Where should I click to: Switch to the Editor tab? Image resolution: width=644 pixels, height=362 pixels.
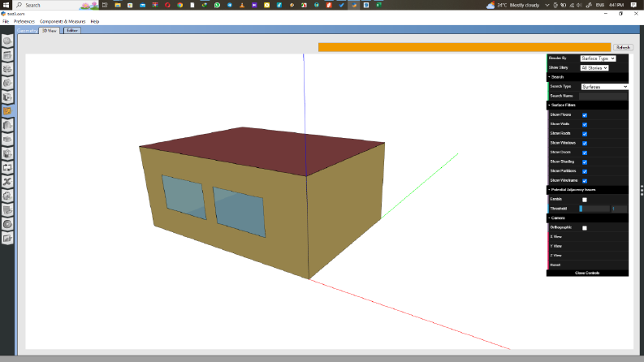pos(72,30)
